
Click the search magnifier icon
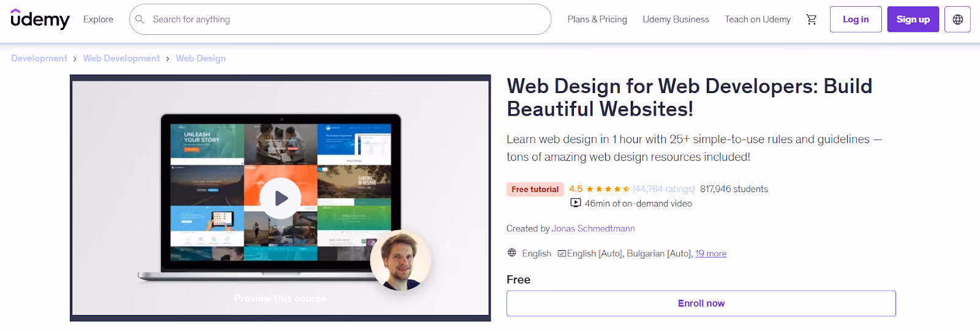tap(140, 20)
